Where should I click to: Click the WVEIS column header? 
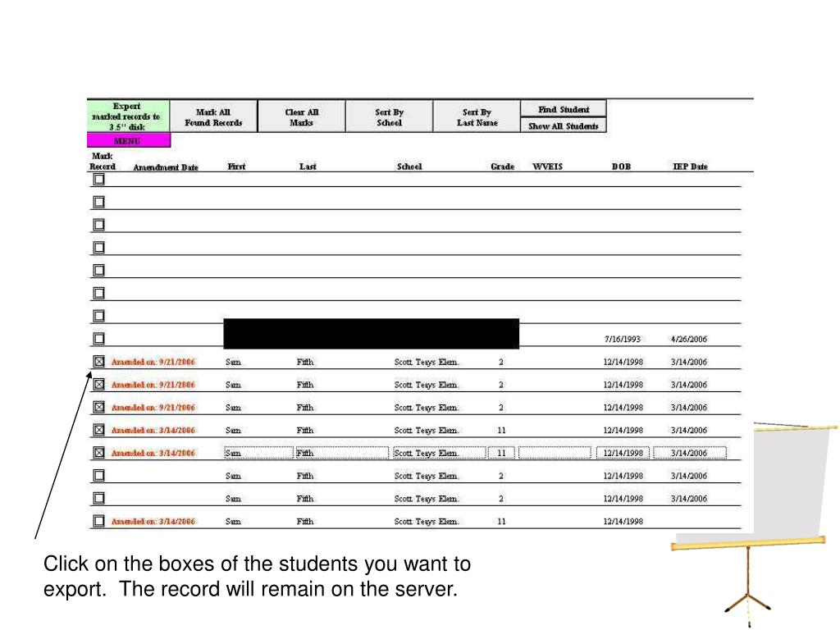(547, 167)
